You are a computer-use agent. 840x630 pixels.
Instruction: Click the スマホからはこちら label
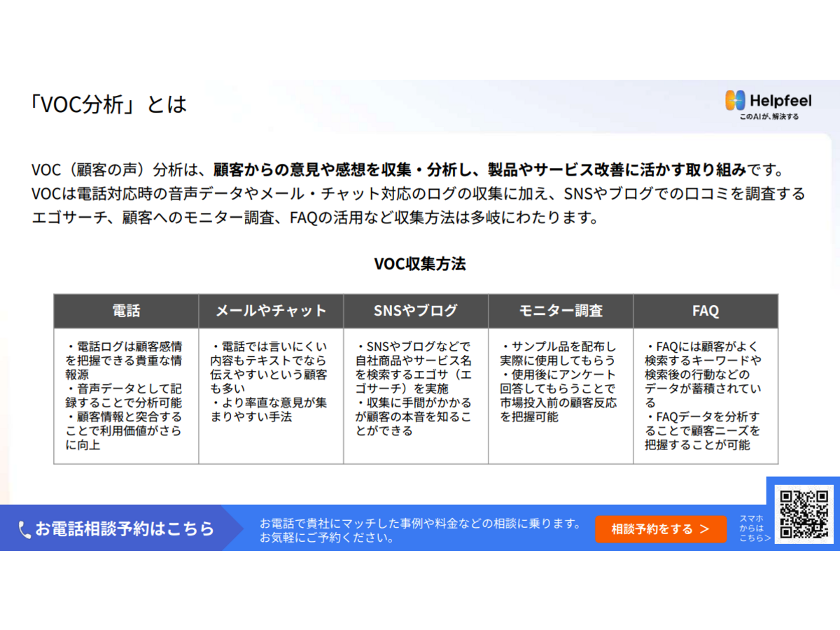(755, 528)
